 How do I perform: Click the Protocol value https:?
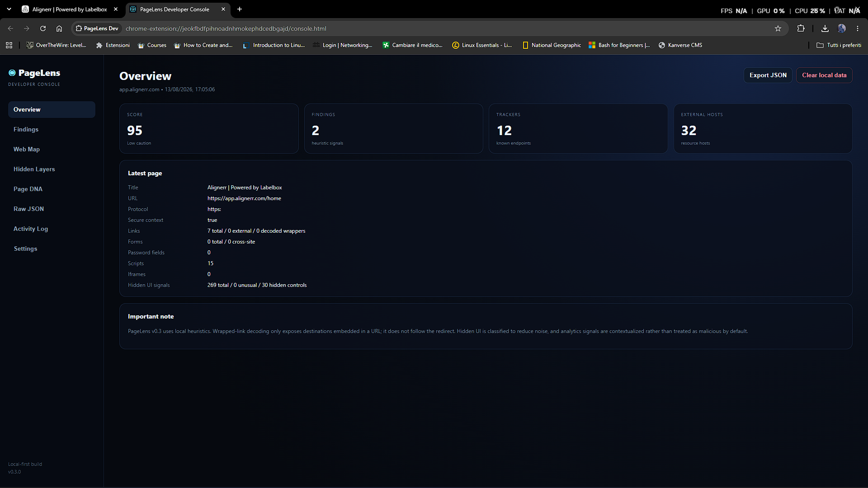tap(214, 209)
